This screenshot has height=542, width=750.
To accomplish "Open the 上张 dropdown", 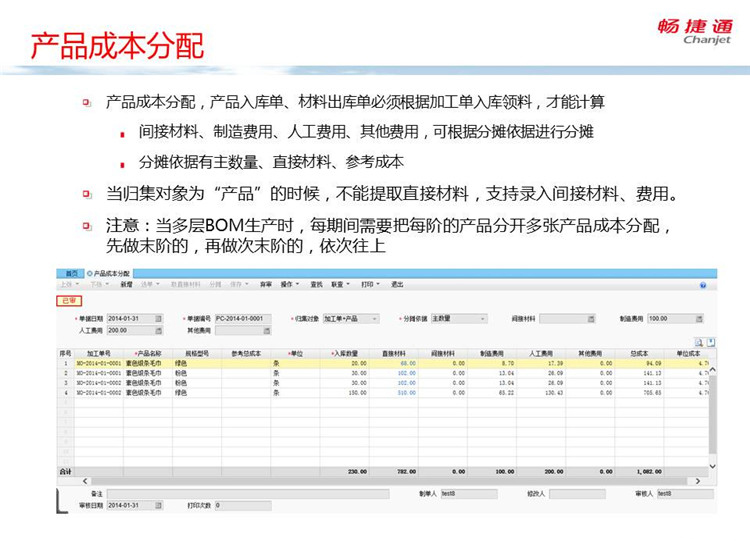I will coord(69,284).
